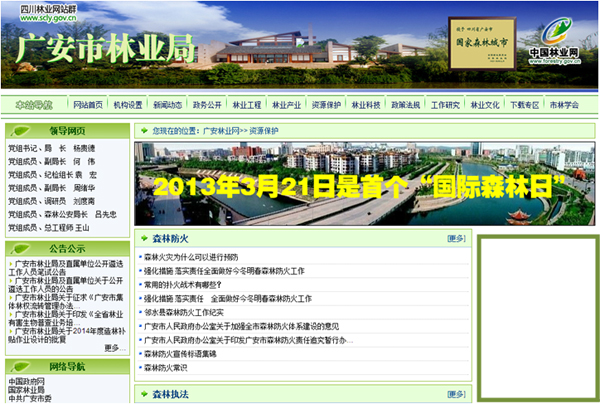Viewport: 600px width, 404px height.
Task: Click the leaf icon beside 公告公示
Action: tap(21, 248)
